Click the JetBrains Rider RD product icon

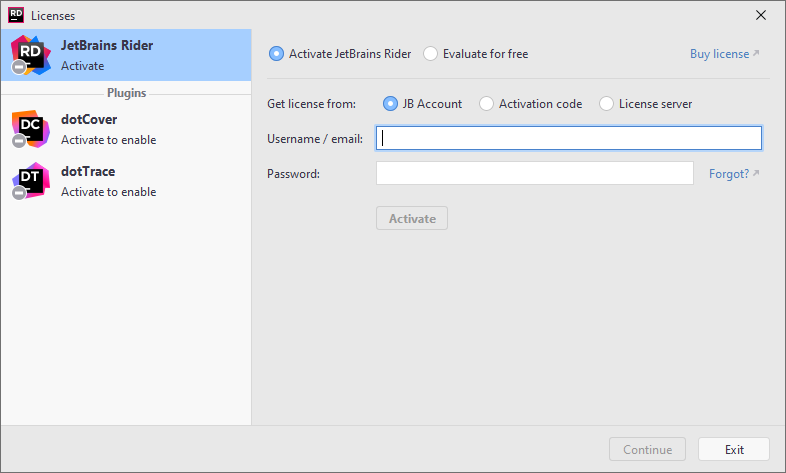(x=31, y=55)
